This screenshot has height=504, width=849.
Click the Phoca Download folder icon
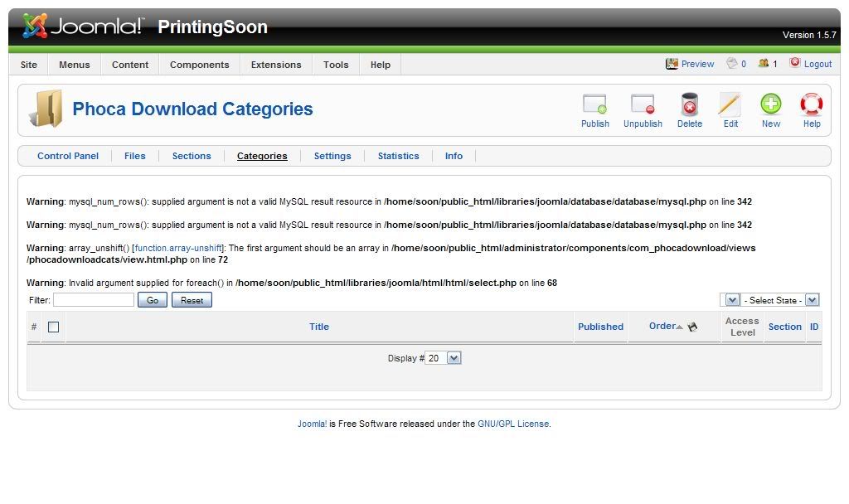click(46, 109)
